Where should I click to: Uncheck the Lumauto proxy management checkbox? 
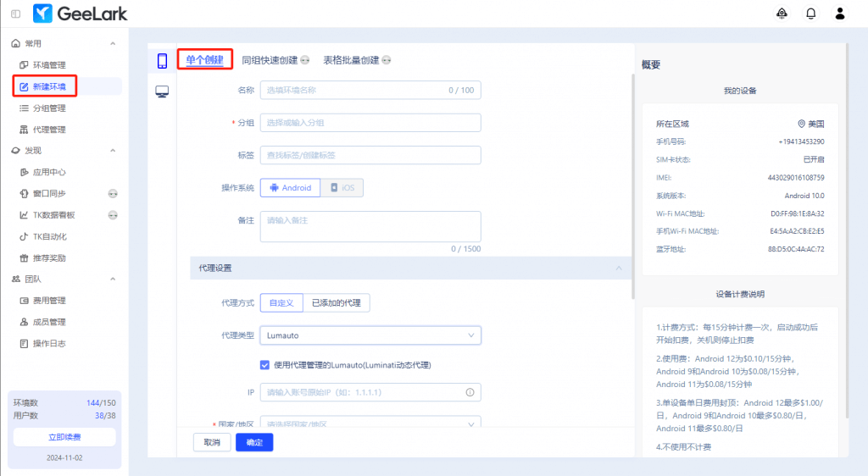click(265, 365)
